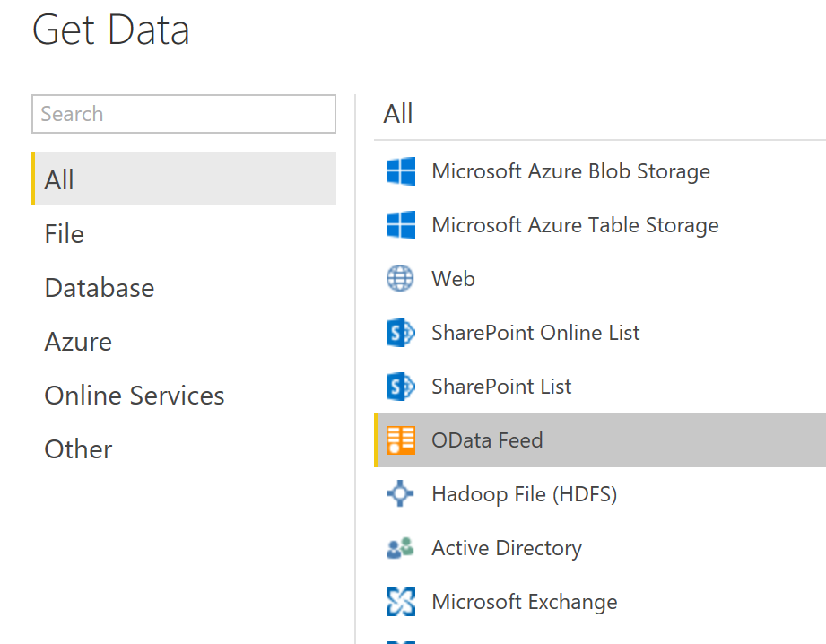Image resolution: width=826 pixels, height=644 pixels.
Task: Click the SharePoint Online List icon
Action: (x=400, y=333)
